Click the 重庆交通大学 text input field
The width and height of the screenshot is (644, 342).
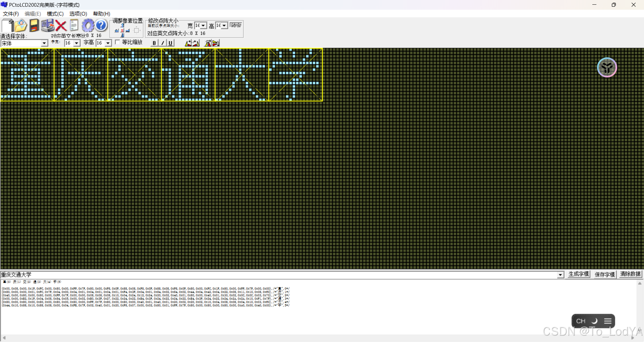click(279, 275)
